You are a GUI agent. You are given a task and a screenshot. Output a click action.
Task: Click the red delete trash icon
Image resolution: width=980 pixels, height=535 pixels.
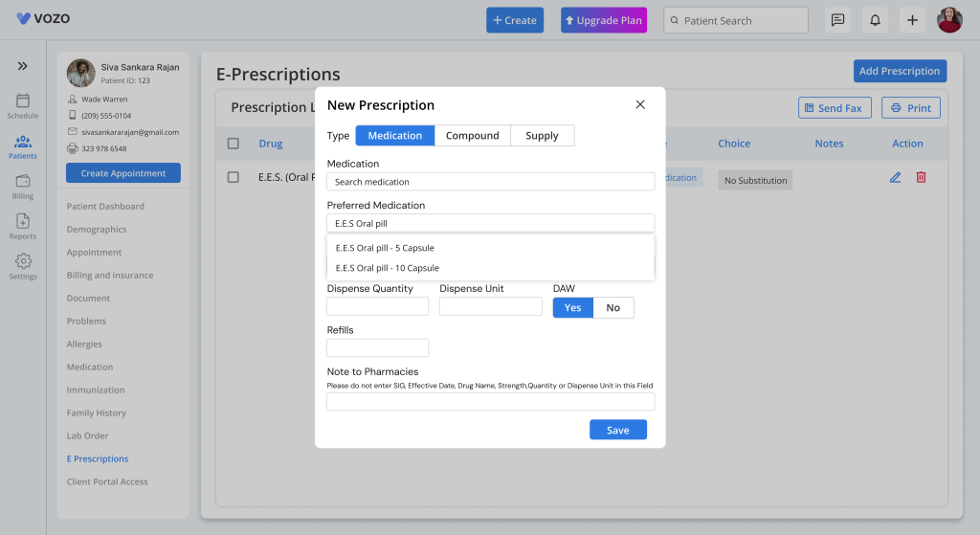coord(921,177)
